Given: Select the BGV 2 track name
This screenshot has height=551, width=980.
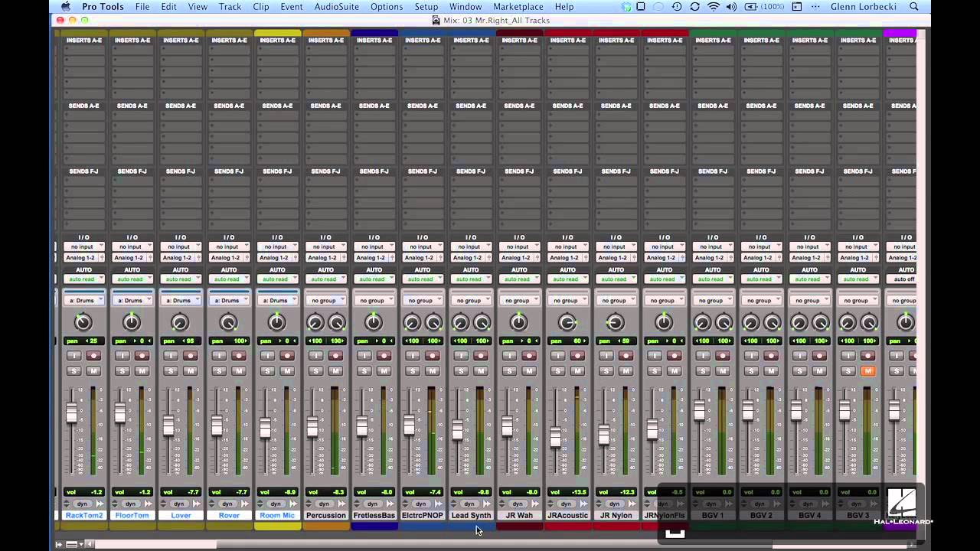Looking at the screenshot, I should click(x=762, y=516).
